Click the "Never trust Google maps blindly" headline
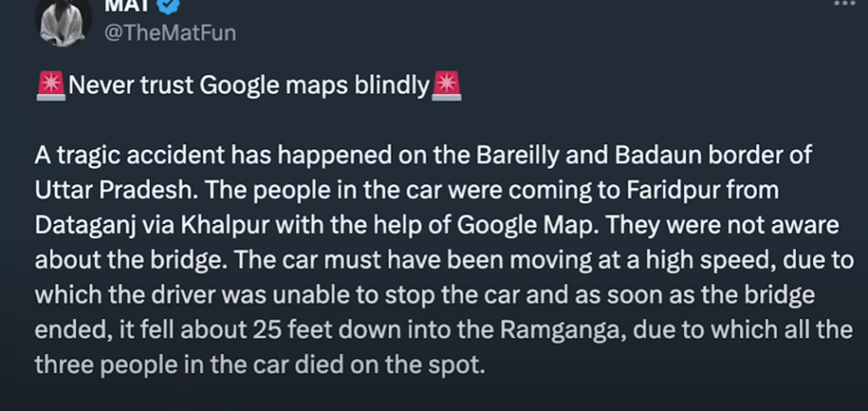Screen dimensions: 868x411 click(x=249, y=86)
